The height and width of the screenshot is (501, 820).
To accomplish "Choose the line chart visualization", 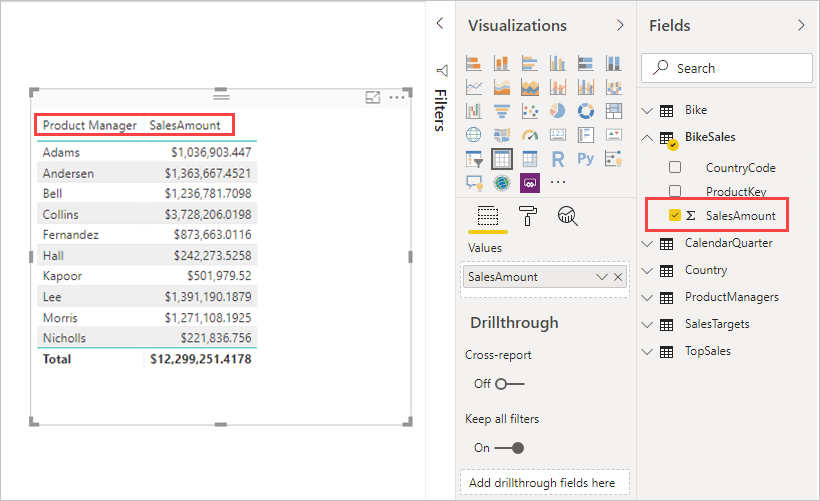I will click(474, 87).
